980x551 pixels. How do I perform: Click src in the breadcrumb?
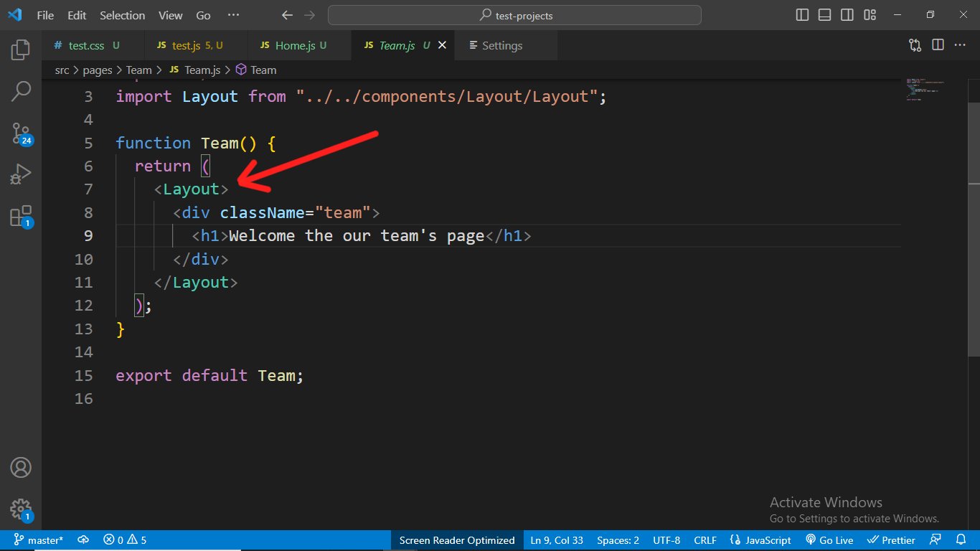(x=62, y=70)
